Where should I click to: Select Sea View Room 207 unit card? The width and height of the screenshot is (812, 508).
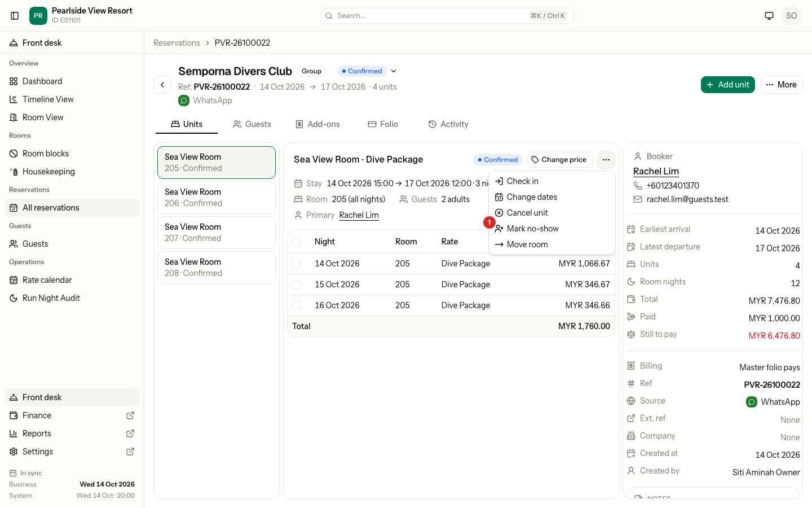click(217, 233)
